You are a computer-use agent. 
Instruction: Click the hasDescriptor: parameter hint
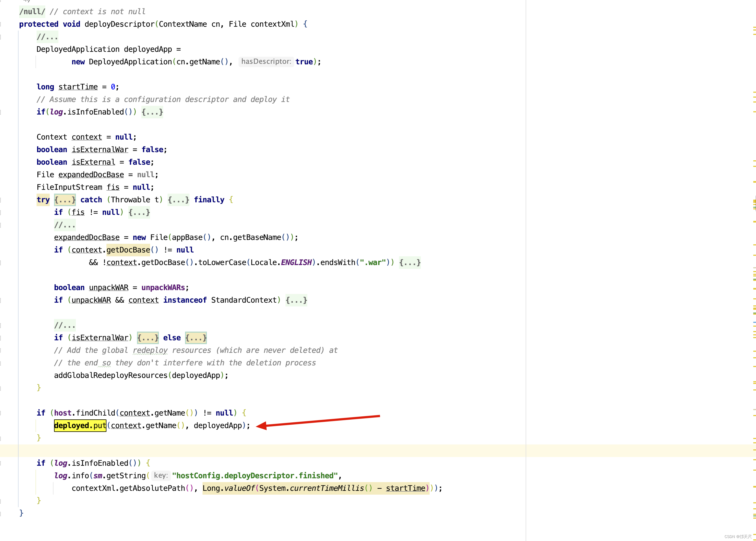click(266, 62)
